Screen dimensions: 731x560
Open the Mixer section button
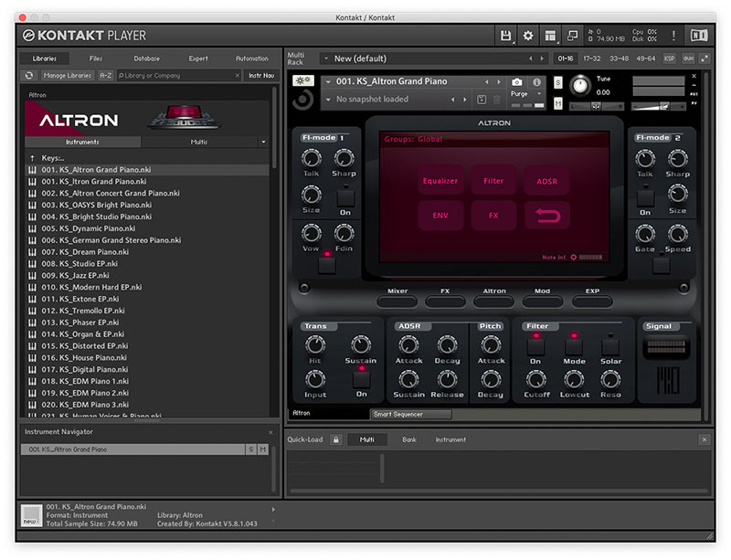coord(397,301)
